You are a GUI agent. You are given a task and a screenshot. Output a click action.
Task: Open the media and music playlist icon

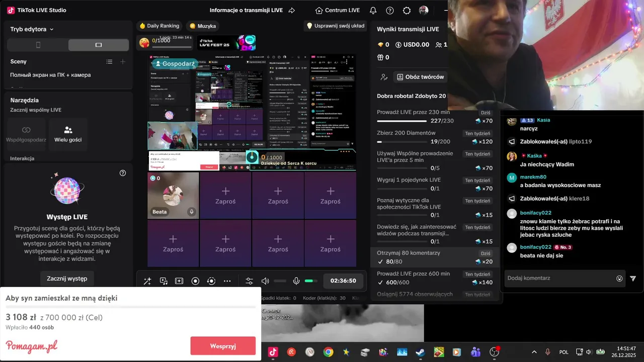164,281
